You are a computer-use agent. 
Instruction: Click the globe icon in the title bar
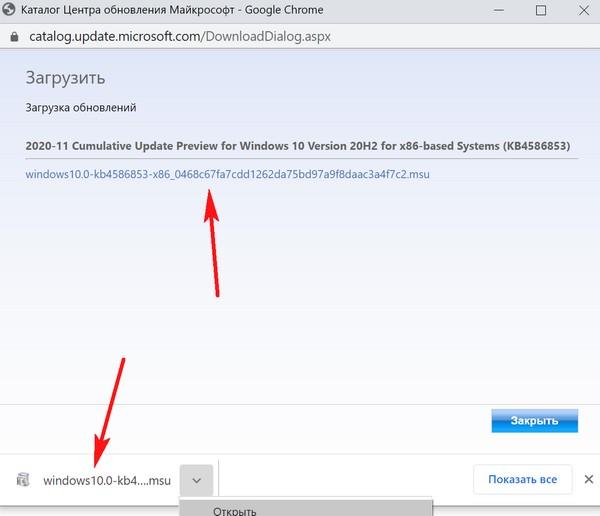pyautogui.click(x=8, y=10)
